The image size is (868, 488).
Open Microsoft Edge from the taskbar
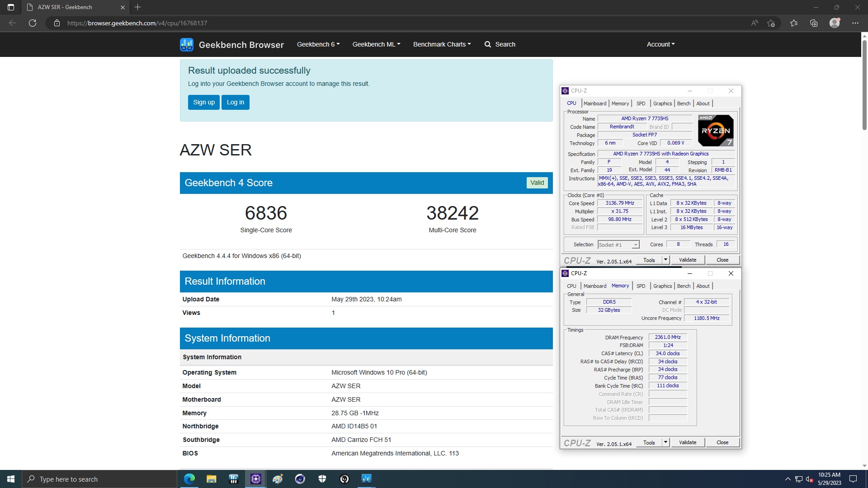(189, 479)
